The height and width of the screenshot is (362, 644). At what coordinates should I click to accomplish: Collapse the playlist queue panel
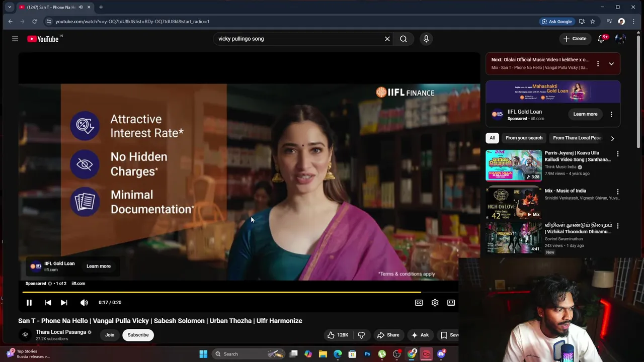[611, 64]
